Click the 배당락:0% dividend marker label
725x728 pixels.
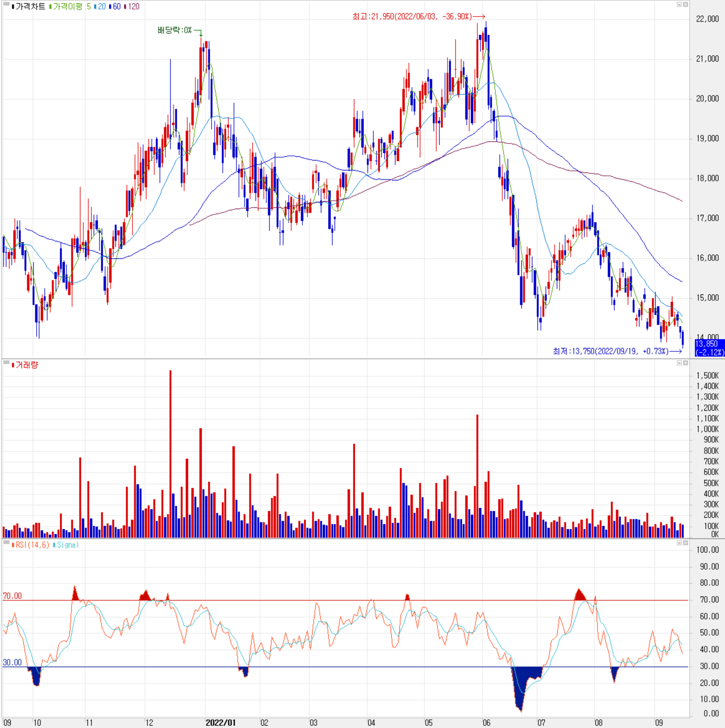coord(175,30)
